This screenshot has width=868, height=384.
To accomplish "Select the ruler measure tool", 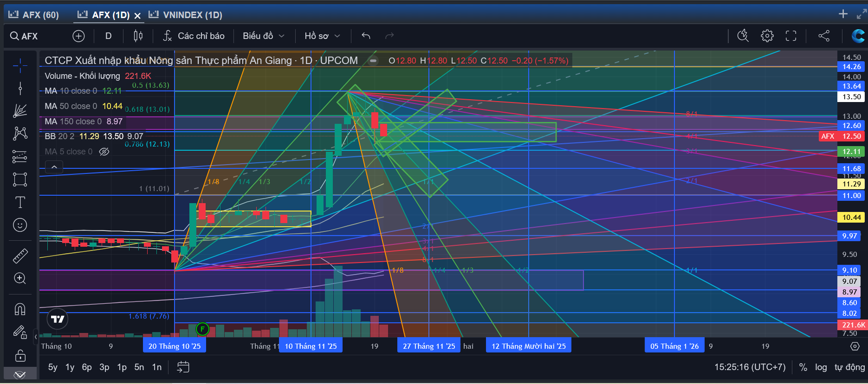I will click(20, 256).
